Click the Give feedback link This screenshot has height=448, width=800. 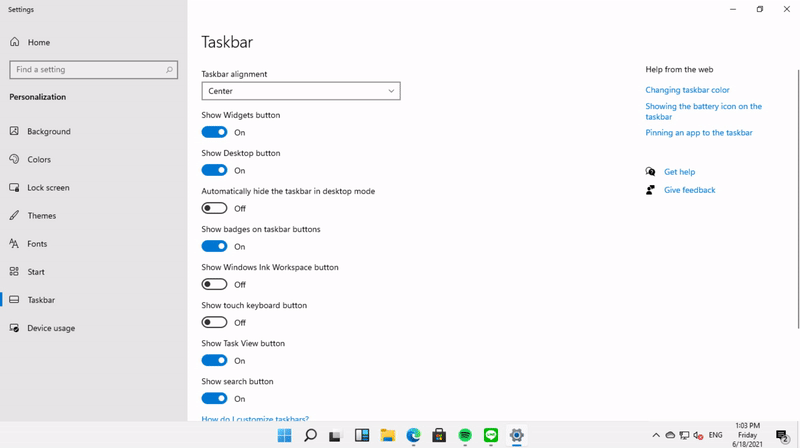pos(689,190)
